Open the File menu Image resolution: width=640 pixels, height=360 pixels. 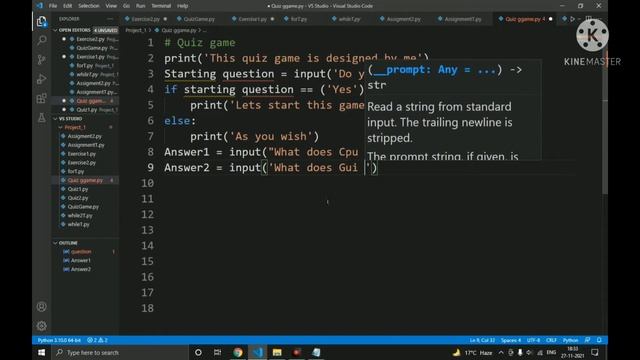(53, 6)
